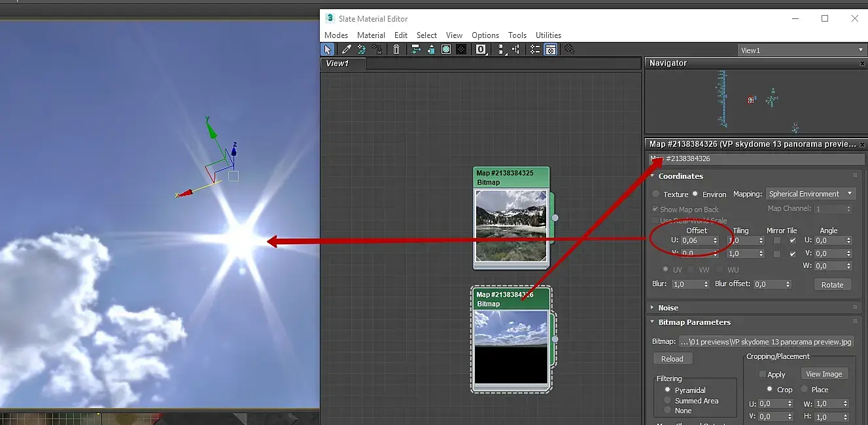Click the Material ID Channel 0 button
The height and width of the screenshot is (425, 868).
coord(481,49)
